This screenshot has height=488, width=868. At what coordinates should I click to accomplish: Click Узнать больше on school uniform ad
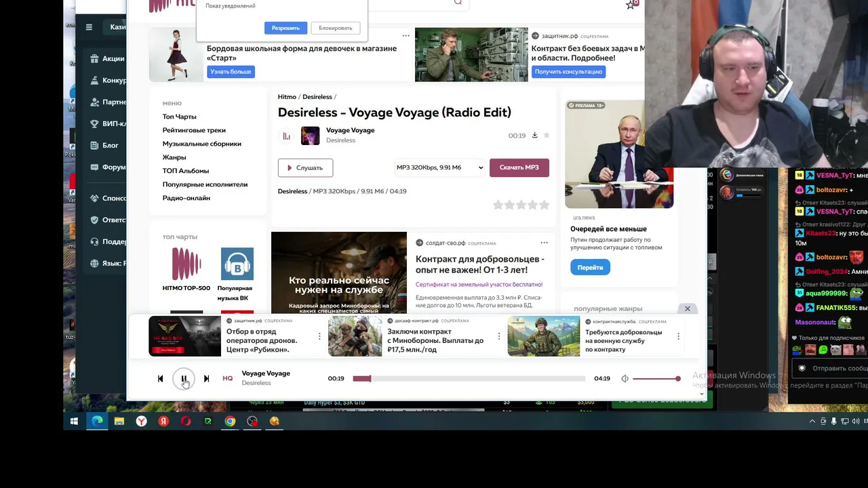(231, 71)
